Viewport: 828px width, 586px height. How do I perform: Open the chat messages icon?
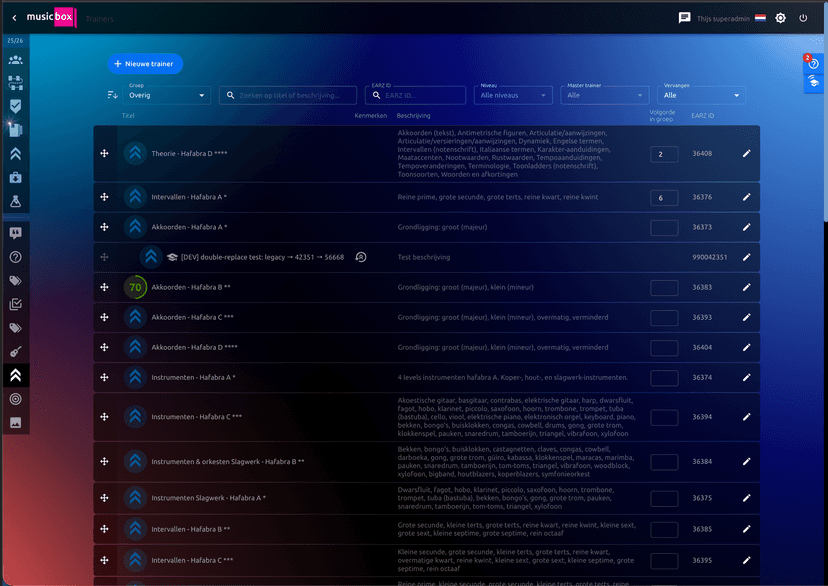[x=684, y=18]
